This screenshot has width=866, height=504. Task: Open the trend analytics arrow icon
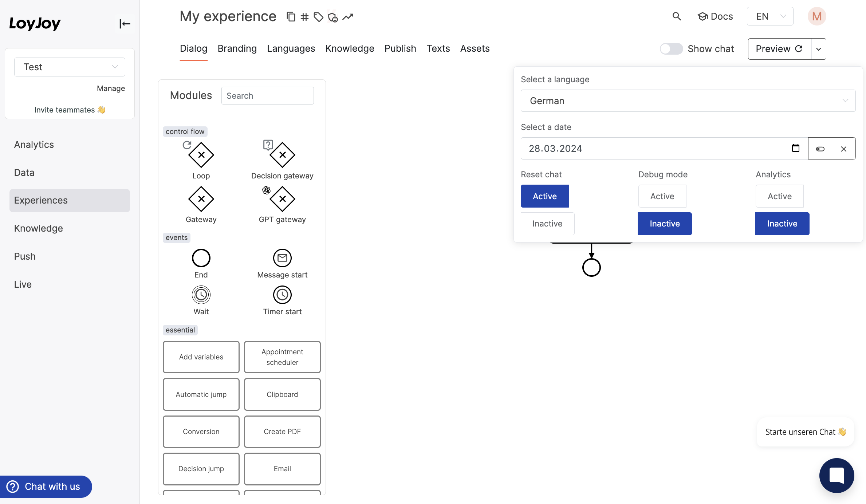point(348,17)
